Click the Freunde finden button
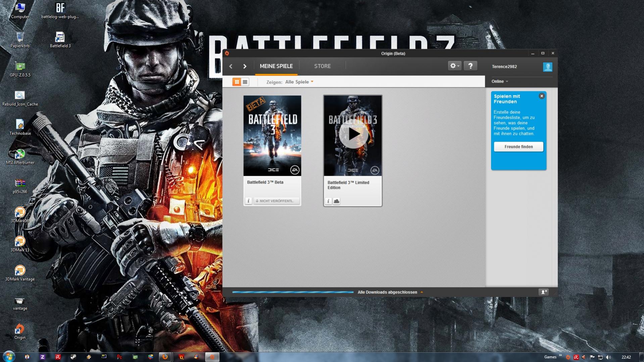 (518, 147)
